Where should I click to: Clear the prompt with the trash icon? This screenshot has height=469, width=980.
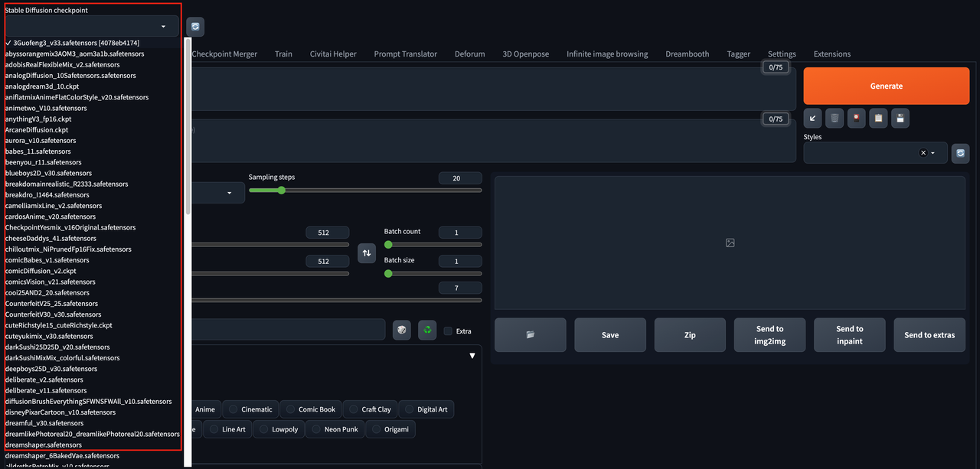[x=835, y=118]
